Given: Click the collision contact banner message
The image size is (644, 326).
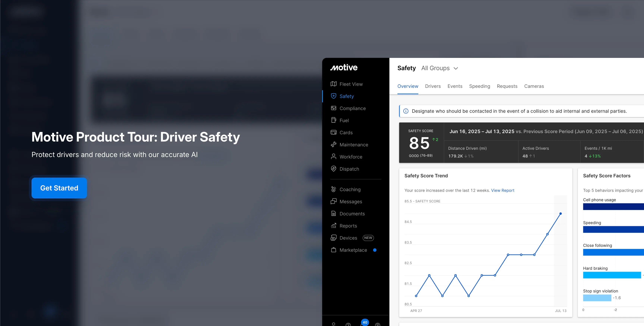Looking at the screenshot, I should 519,111.
